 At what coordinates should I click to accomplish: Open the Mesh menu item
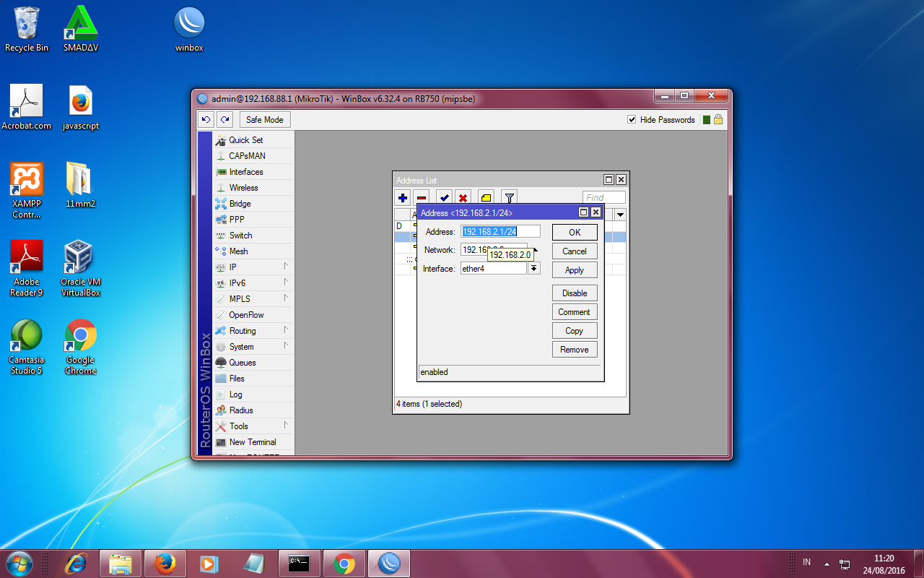point(254,251)
